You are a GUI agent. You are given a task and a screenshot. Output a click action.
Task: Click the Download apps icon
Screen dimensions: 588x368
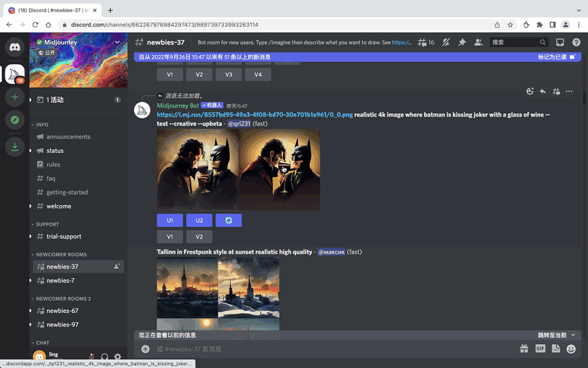point(14,147)
